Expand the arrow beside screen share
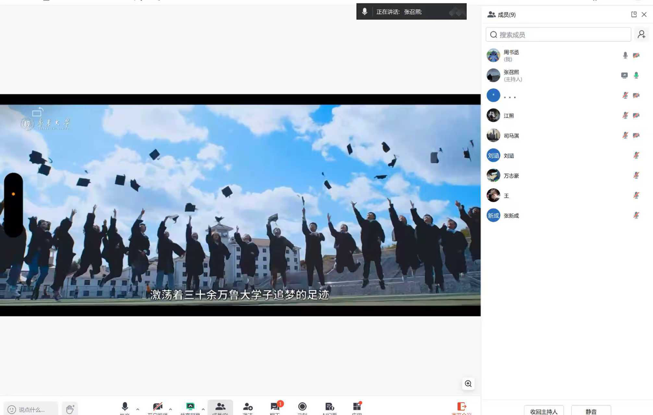Viewport: 653px width, 415px height. (203, 408)
